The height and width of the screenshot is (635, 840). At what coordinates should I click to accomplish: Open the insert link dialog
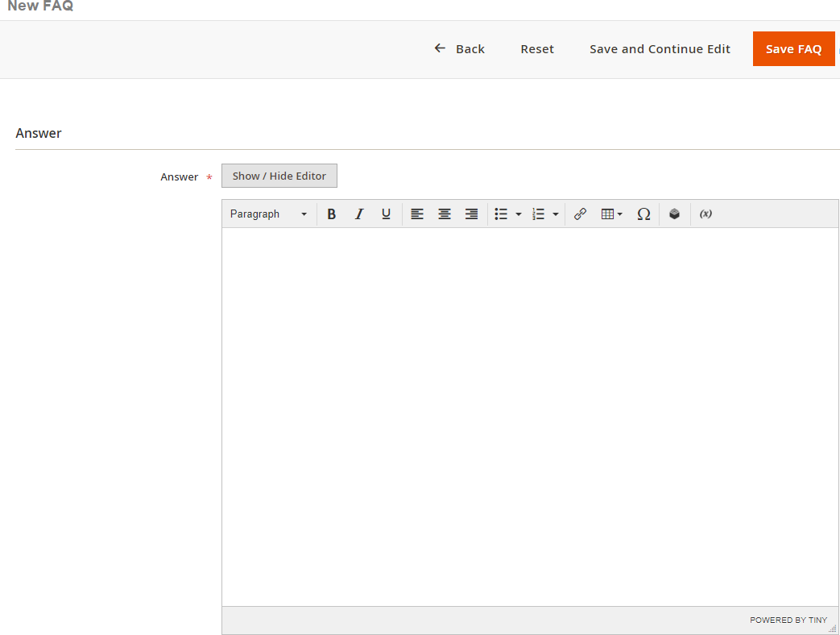580,214
